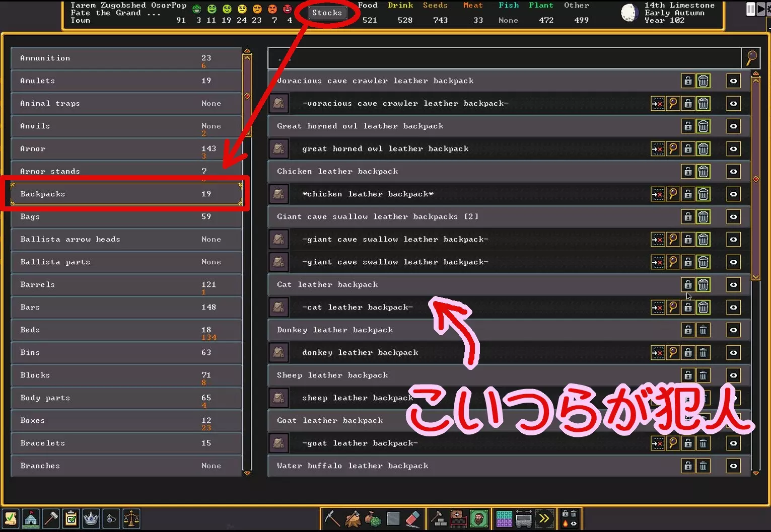This screenshot has height=532, width=771.
Task: Select the mining pickaxe tool
Action: click(332, 518)
